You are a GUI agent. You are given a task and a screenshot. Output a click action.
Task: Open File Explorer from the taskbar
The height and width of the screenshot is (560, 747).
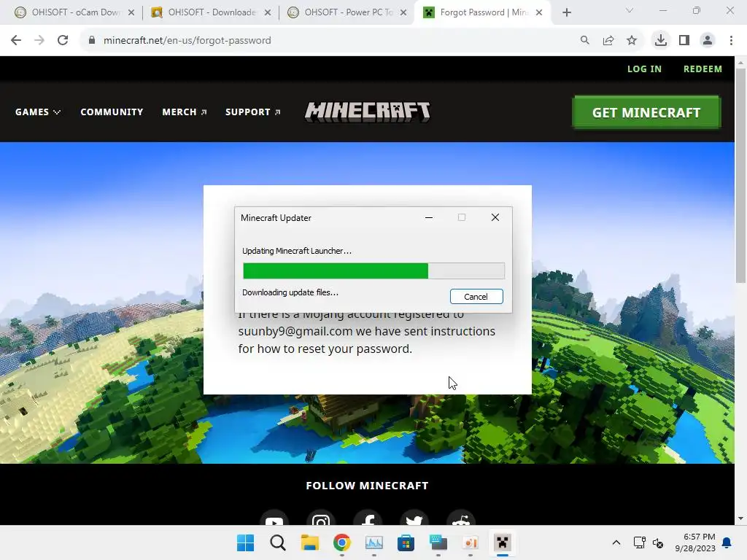tap(309, 542)
